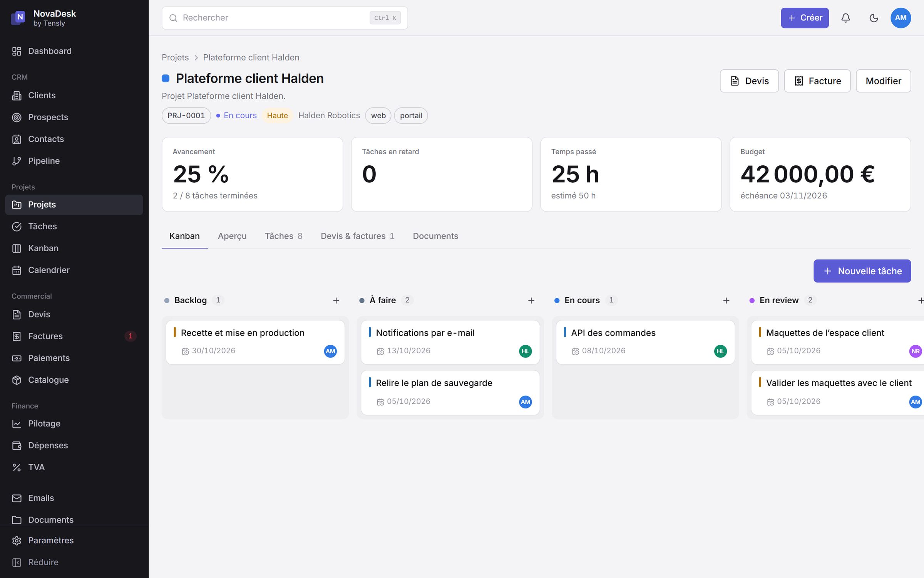The width and height of the screenshot is (924, 578).
Task: Switch to the Tâches 8 tab
Action: click(x=283, y=236)
